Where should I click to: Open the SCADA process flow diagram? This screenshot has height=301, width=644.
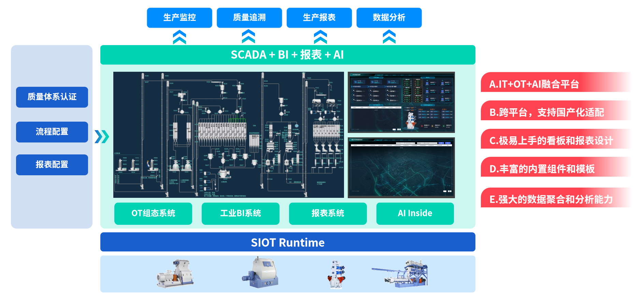228,135
